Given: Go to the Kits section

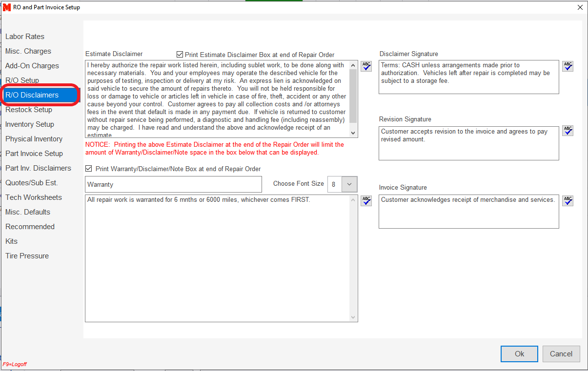Looking at the screenshot, I should coord(11,241).
